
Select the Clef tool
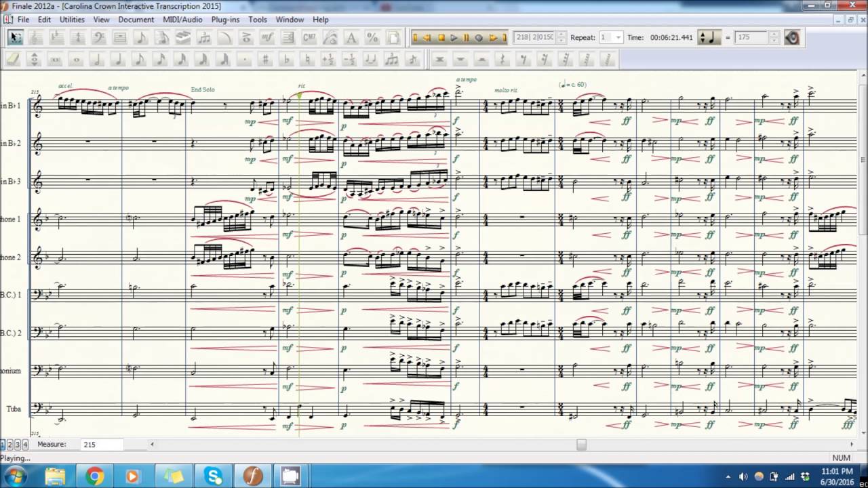[x=99, y=38]
